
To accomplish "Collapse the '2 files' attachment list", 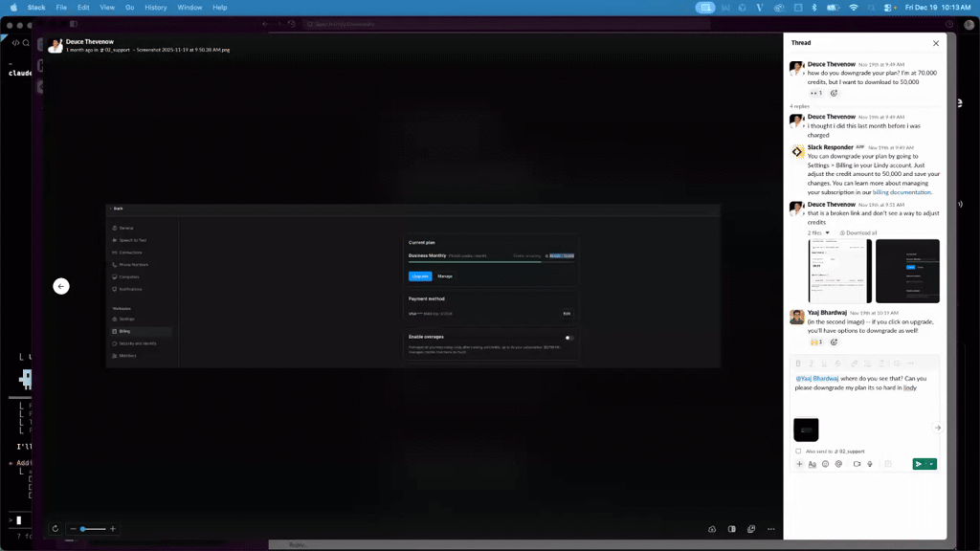I will 819,232.
